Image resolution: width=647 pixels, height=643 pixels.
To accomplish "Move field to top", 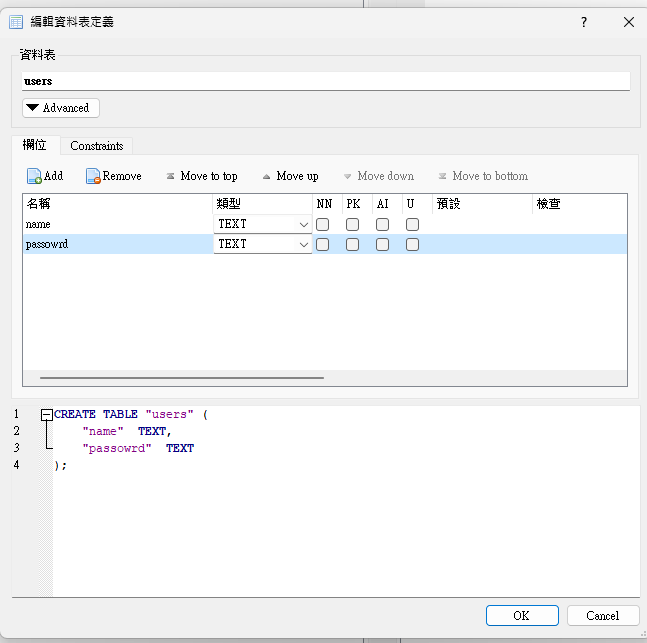I will (x=202, y=176).
